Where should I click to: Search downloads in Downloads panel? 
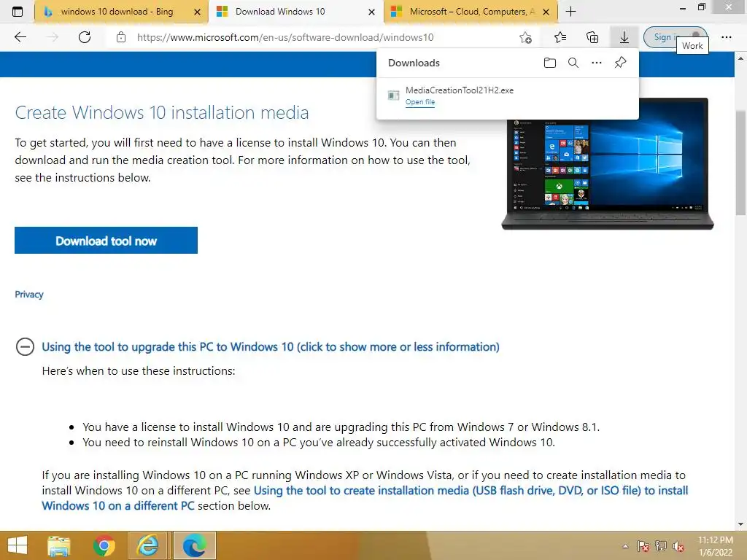(x=573, y=63)
